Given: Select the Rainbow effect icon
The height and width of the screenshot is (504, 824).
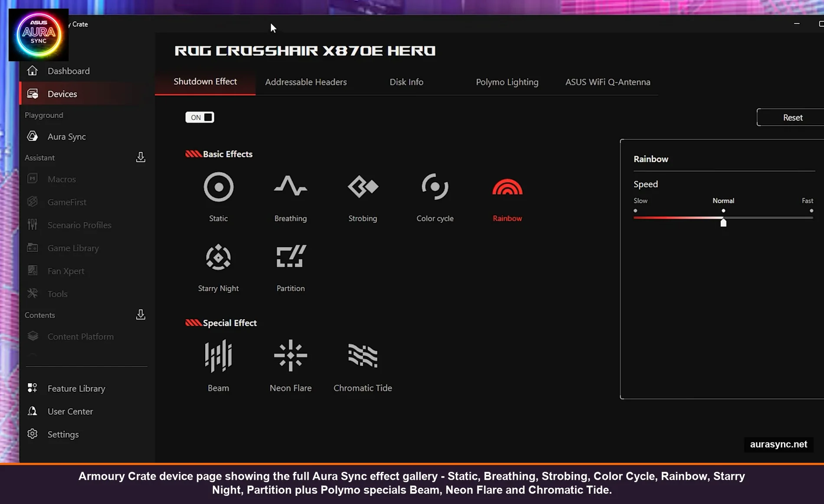Looking at the screenshot, I should click(x=507, y=187).
